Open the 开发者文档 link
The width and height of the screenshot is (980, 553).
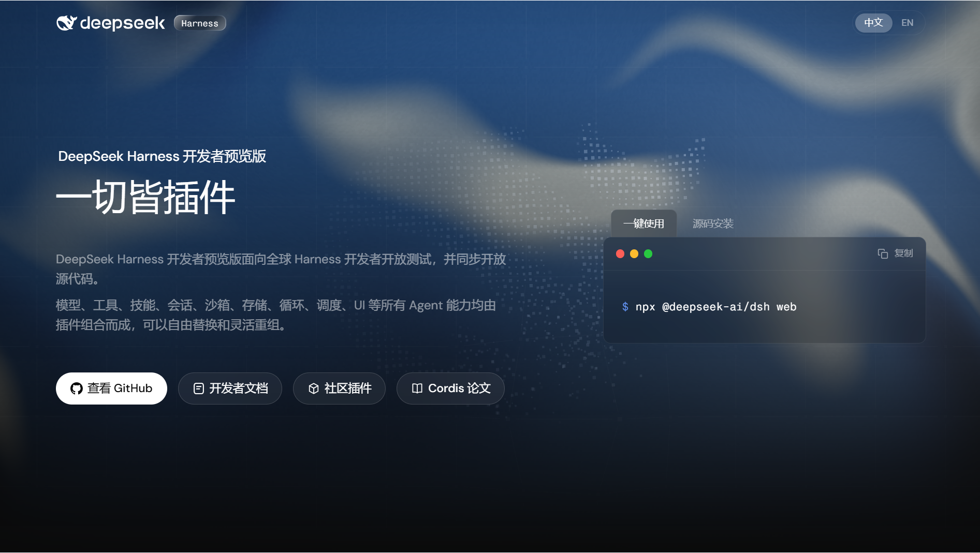click(x=230, y=388)
